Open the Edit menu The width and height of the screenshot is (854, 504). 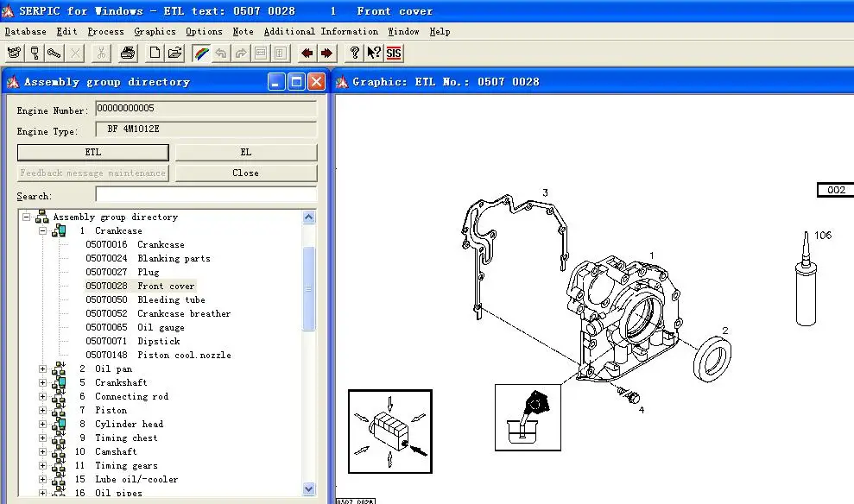(x=67, y=32)
